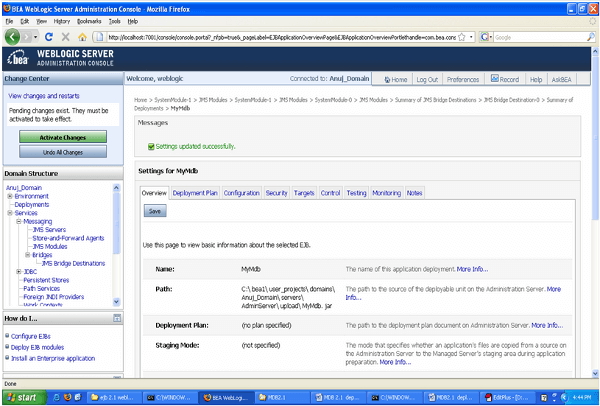Click the Undo All Changes button
This screenshot has height=406, width=600.
63,152
